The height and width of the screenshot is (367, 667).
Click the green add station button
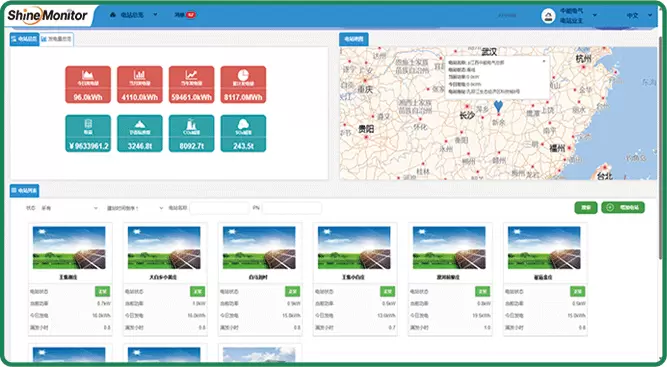[x=623, y=208]
